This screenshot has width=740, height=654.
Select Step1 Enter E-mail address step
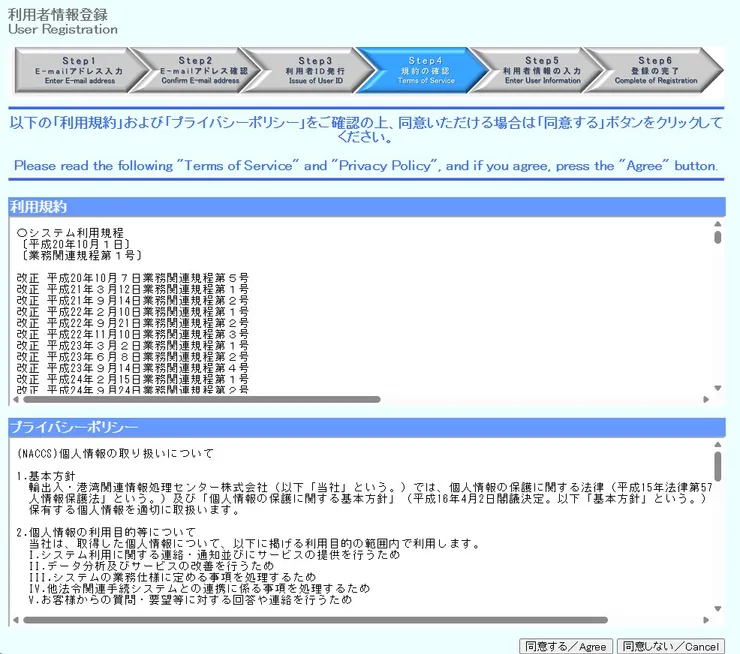tap(79, 70)
